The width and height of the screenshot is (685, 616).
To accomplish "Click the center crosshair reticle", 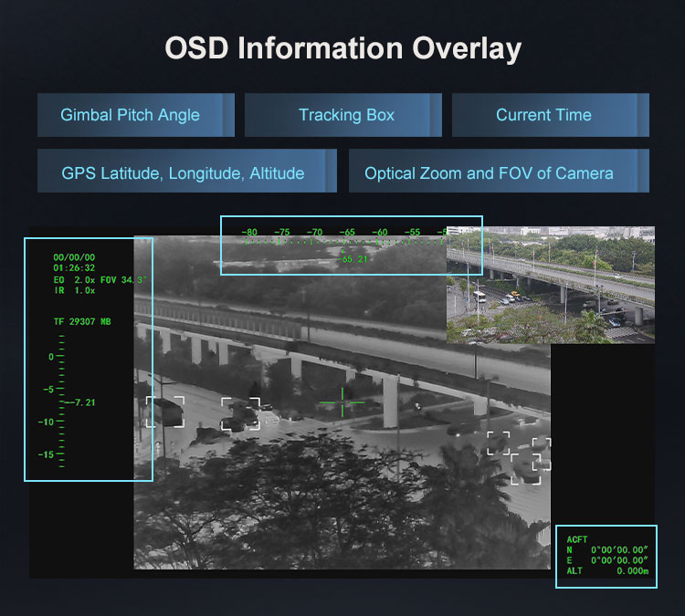I will coord(342,402).
